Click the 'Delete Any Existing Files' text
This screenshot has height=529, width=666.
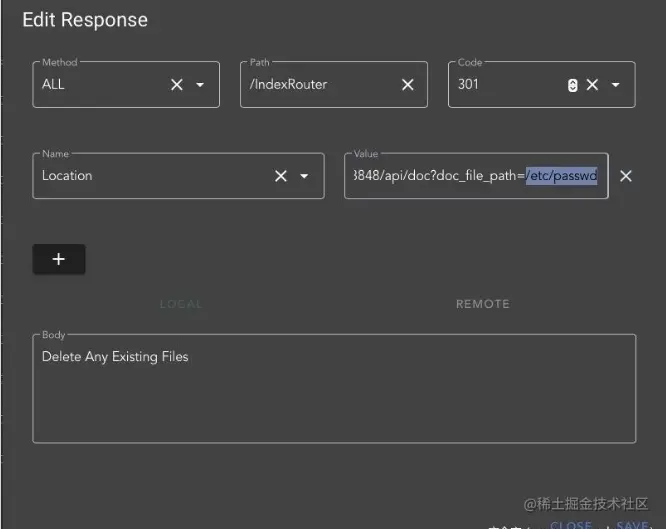point(115,356)
